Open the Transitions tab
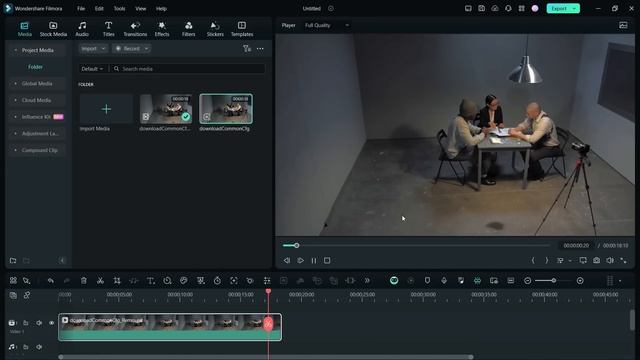 coord(135,29)
